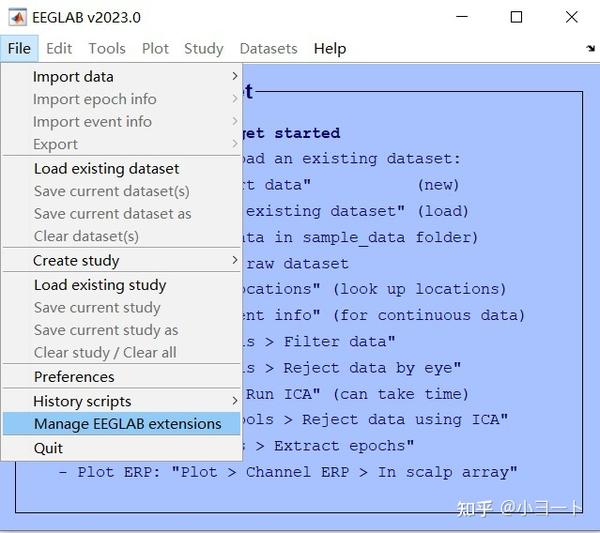Close the File menu via its title
This screenshot has height=533, width=600.
(x=18, y=48)
